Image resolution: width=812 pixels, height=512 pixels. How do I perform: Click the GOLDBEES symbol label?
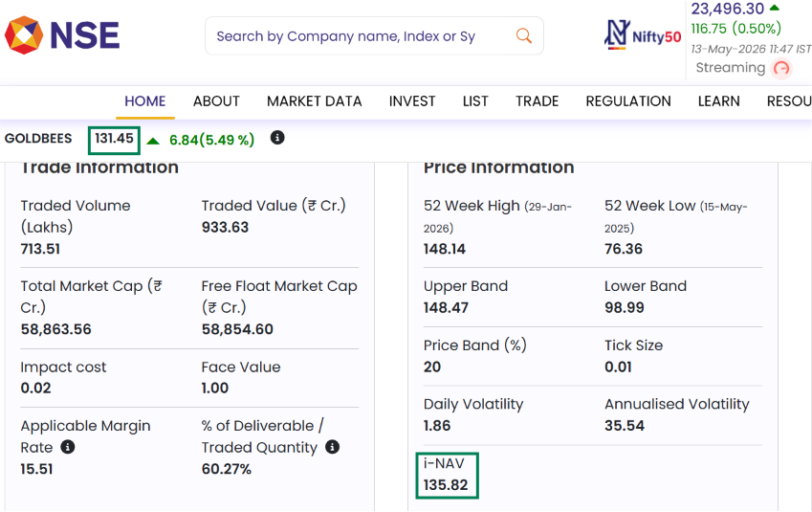[x=38, y=139]
